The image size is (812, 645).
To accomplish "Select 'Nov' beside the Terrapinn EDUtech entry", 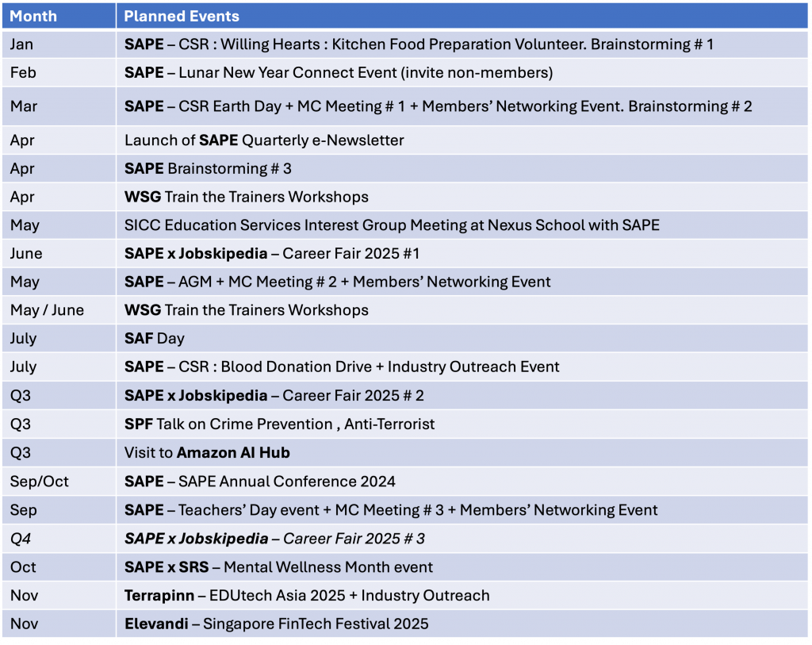I will coord(59,596).
